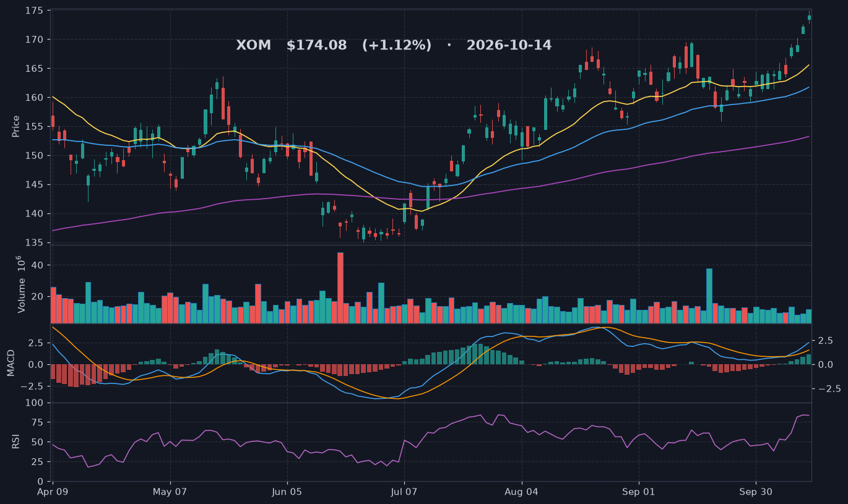
Task: Select the 75 tick on the RSI axis
Action: pyautogui.click(x=38, y=423)
